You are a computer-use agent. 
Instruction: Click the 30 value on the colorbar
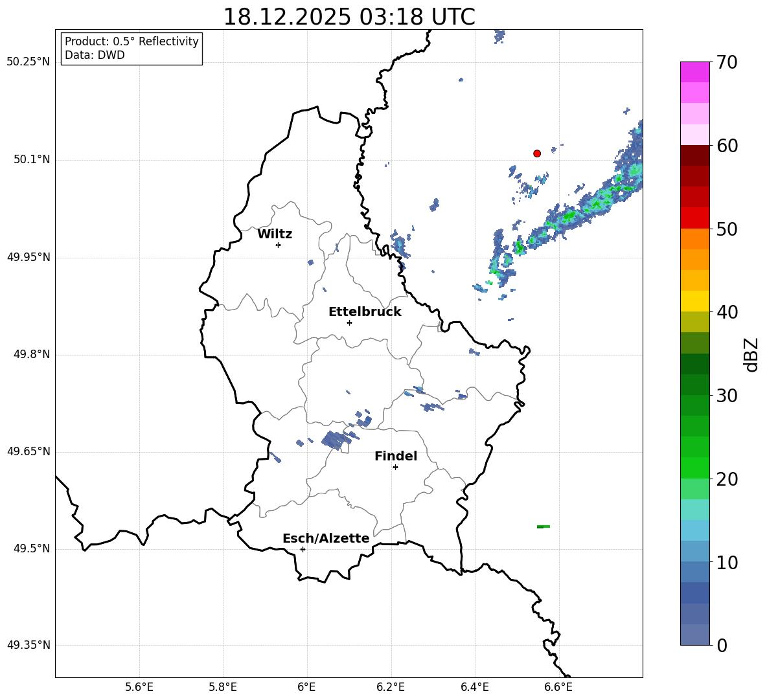tap(727, 396)
